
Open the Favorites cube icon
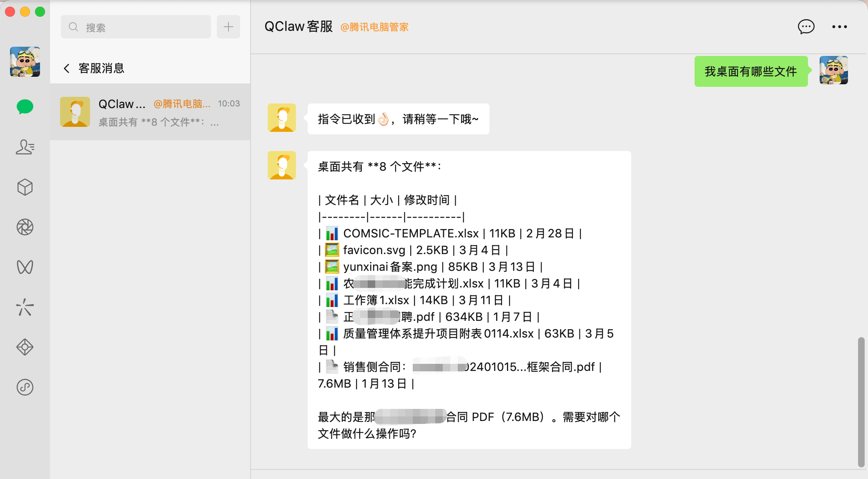tap(25, 187)
